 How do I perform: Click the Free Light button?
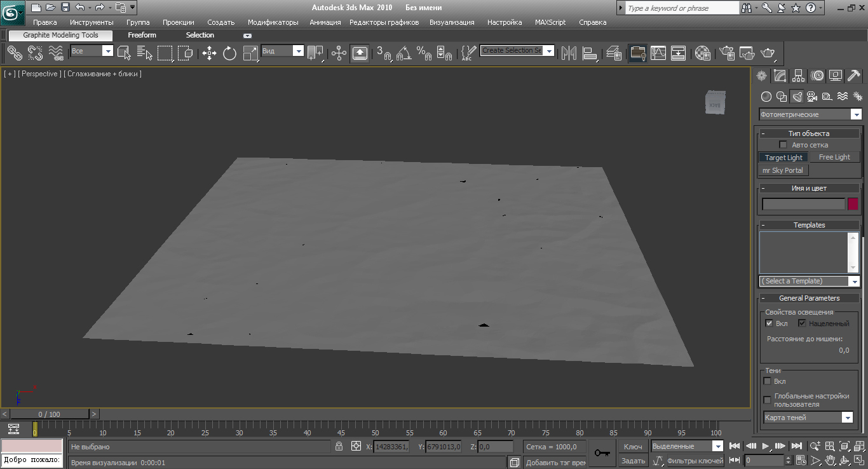pyautogui.click(x=834, y=158)
